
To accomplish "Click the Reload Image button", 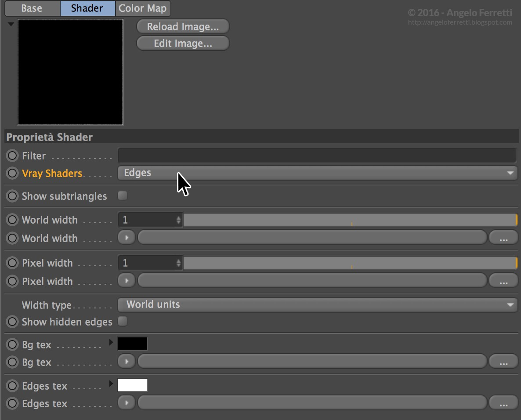I will point(183,27).
